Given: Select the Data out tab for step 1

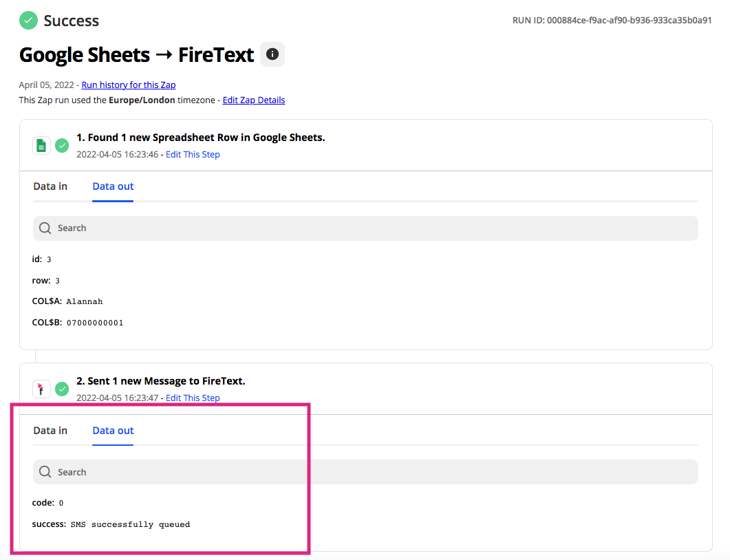Looking at the screenshot, I should tap(112, 186).
